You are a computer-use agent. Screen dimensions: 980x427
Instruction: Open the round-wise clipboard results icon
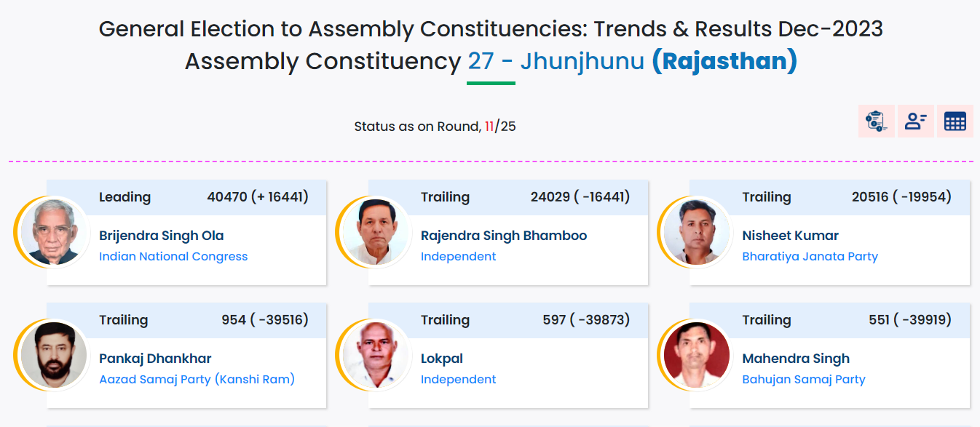point(876,121)
